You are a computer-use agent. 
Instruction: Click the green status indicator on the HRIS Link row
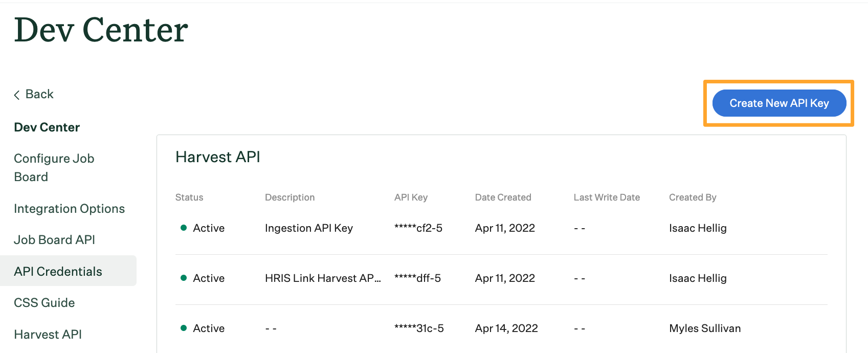[x=184, y=278]
